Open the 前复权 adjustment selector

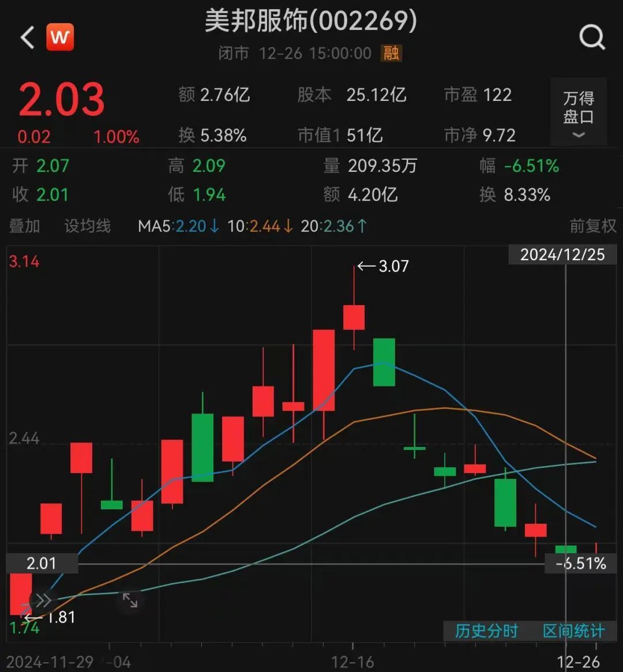click(x=592, y=226)
